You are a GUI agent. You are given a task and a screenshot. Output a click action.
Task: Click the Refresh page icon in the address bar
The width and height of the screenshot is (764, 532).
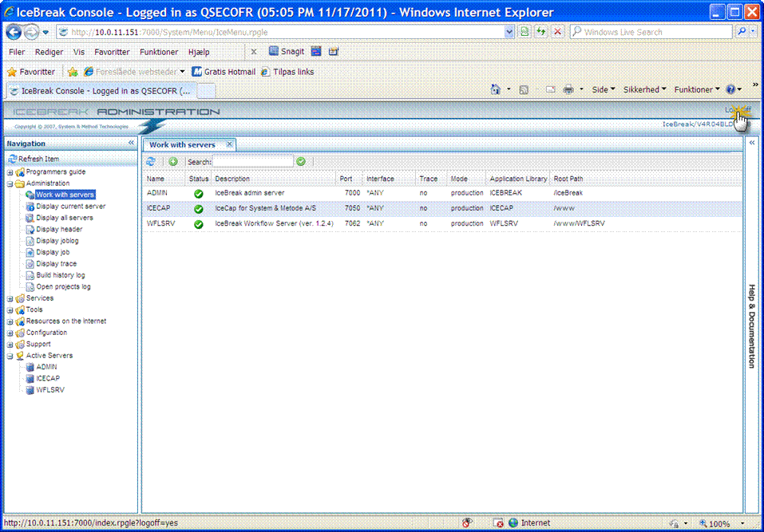540,32
